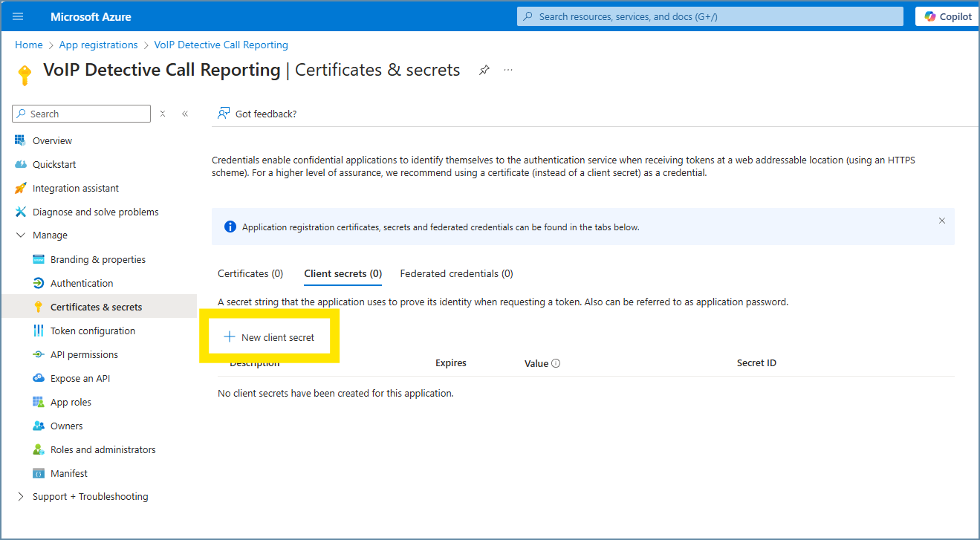The image size is (980, 540).
Task: Select Certificates & secrets in sidebar
Action: tap(99, 307)
